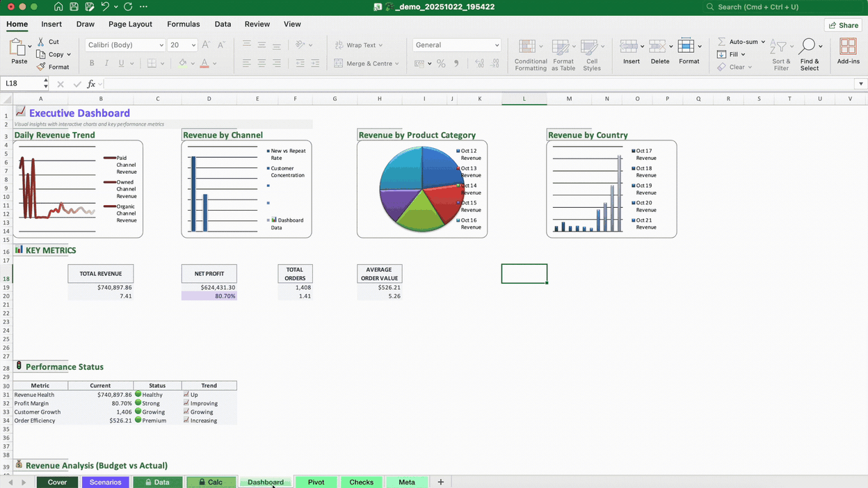Image resolution: width=868 pixels, height=488 pixels.
Task: Switch to the Formulas ribbon tab
Action: (183, 24)
